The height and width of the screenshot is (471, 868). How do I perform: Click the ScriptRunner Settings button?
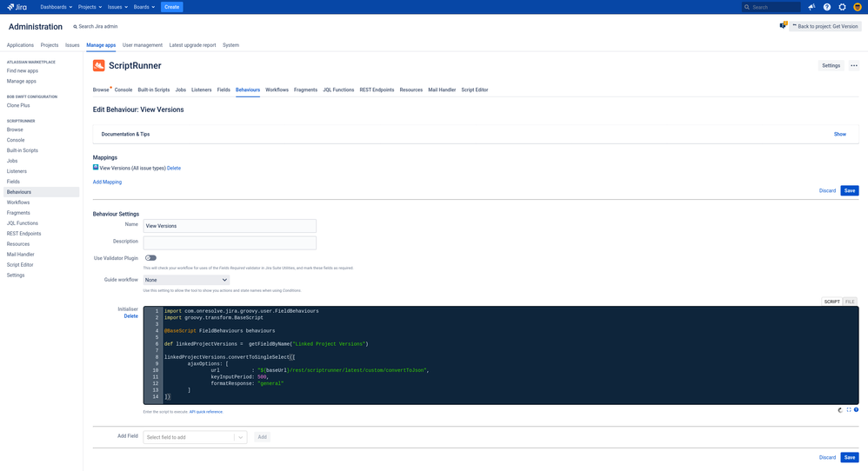[x=831, y=65]
